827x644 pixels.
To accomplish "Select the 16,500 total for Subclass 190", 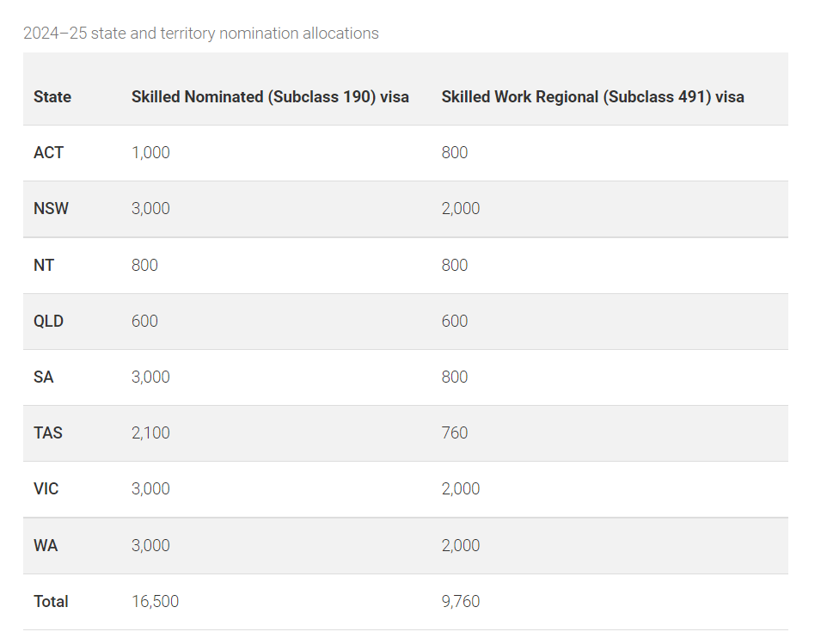I will click(x=155, y=602).
